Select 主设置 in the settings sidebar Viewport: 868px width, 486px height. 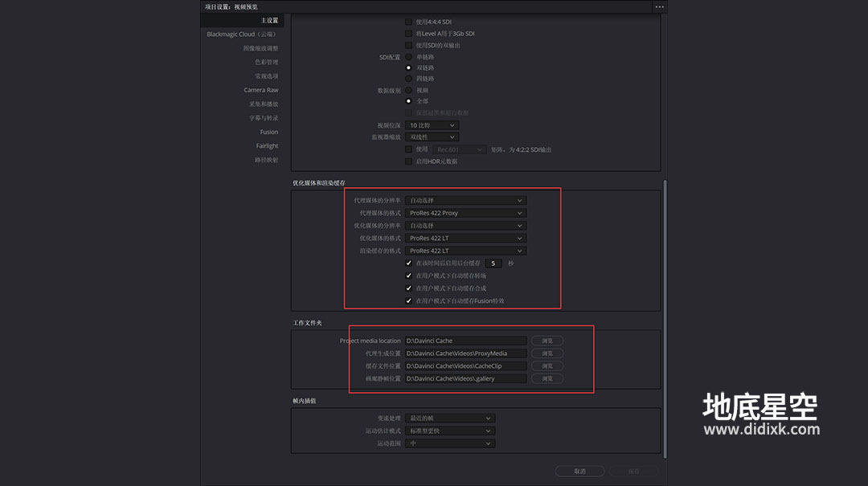(x=269, y=20)
